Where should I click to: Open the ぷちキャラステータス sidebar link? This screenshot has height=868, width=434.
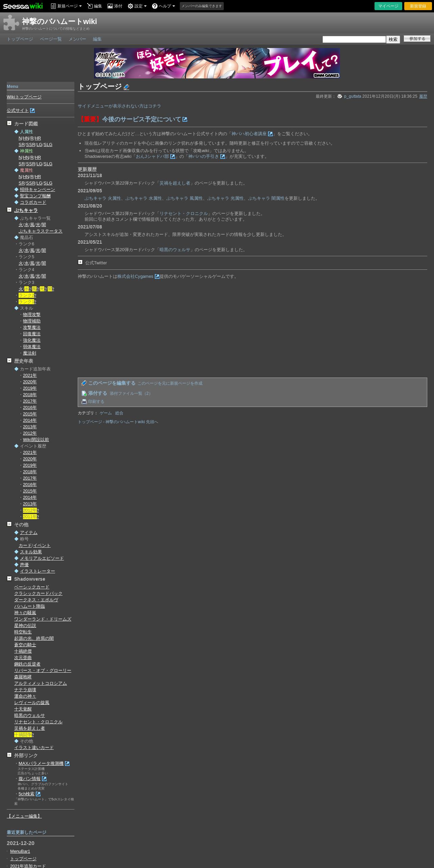(41, 231)
